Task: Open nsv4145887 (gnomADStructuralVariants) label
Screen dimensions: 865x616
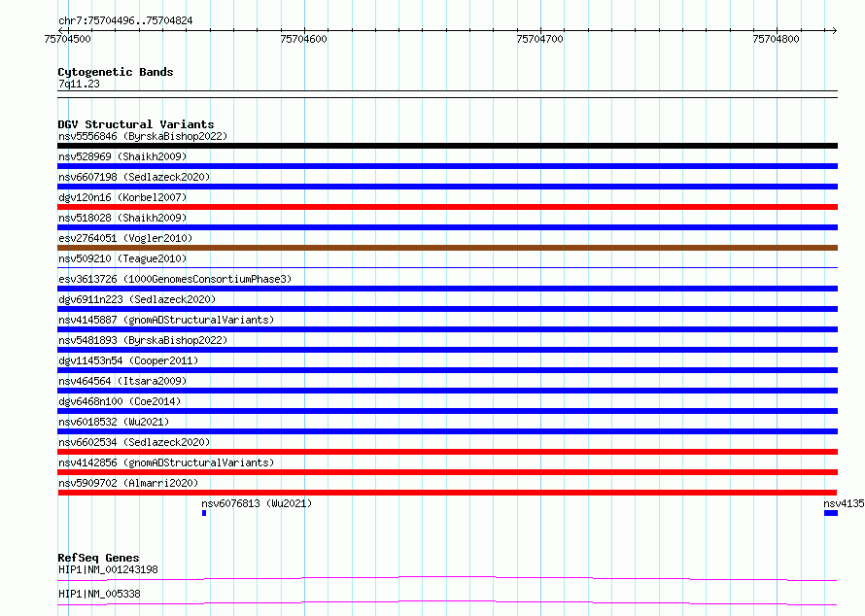Action: tap(166, 320)
